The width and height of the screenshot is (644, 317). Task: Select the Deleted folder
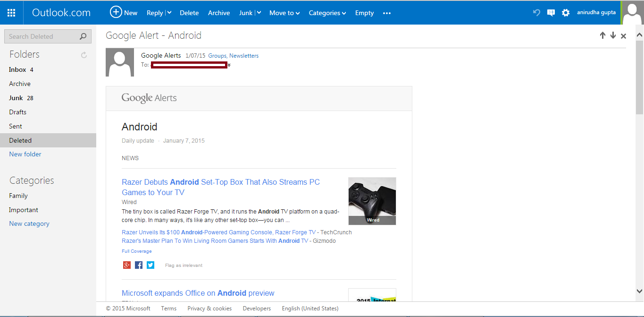pos(48,140)
